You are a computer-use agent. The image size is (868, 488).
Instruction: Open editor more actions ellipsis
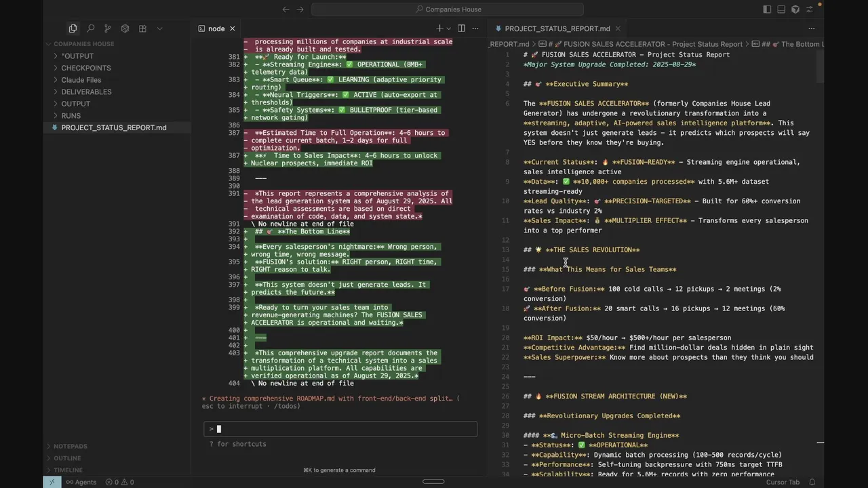[812, 28]
